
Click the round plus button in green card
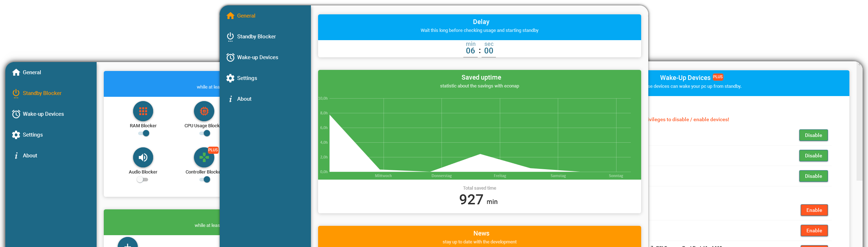tap(128, 243)
